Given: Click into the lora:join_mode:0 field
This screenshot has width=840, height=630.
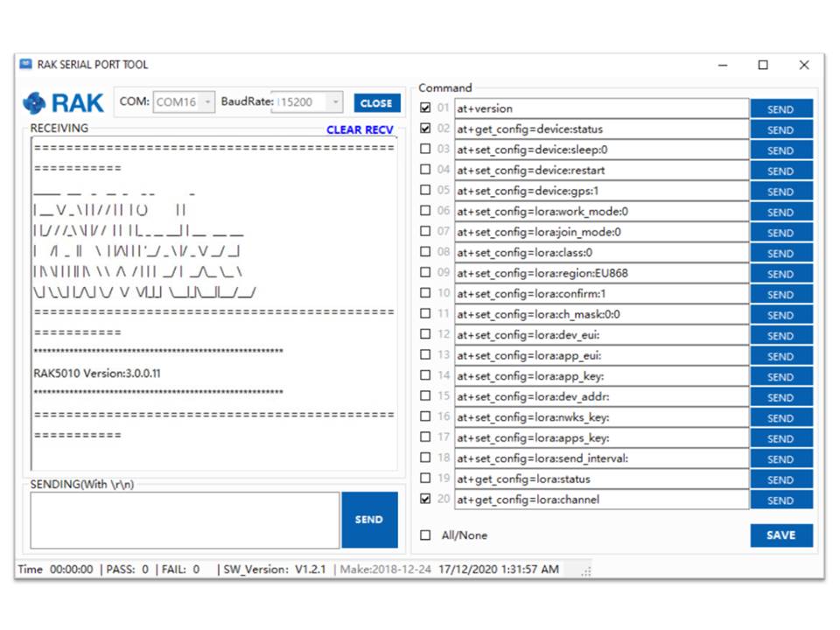Looking at the screenshot, I should coord(602,232).
